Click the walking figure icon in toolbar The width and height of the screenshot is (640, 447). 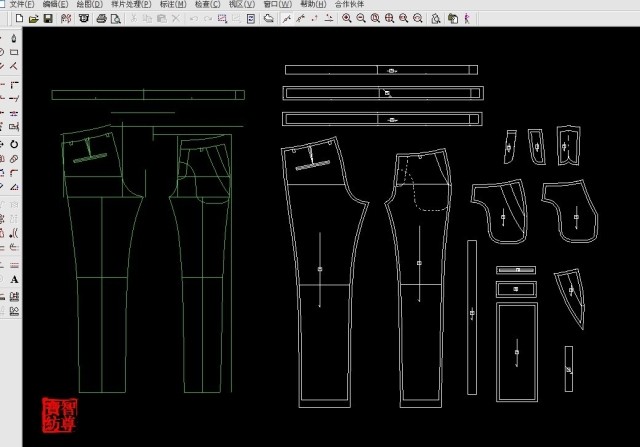click(468, 19)
